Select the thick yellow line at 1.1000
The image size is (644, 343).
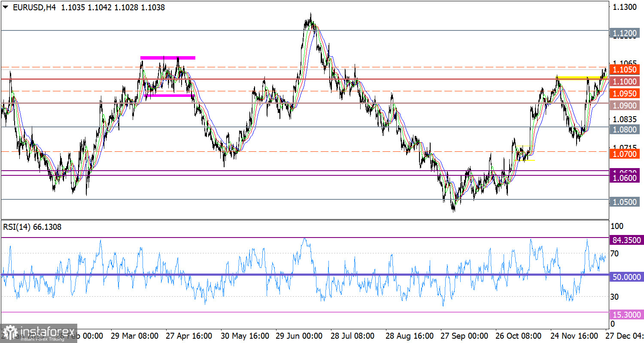pyautogui.click(x=582, y=78)
